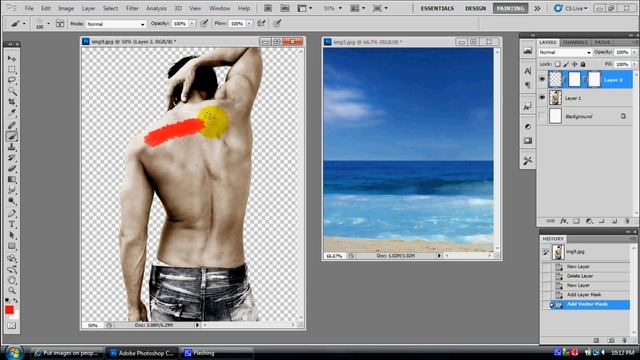The width and height of the screenshot is (640, 360).
Task: Open the Masks panel icon in dock
Action: (x=528, y=141)
